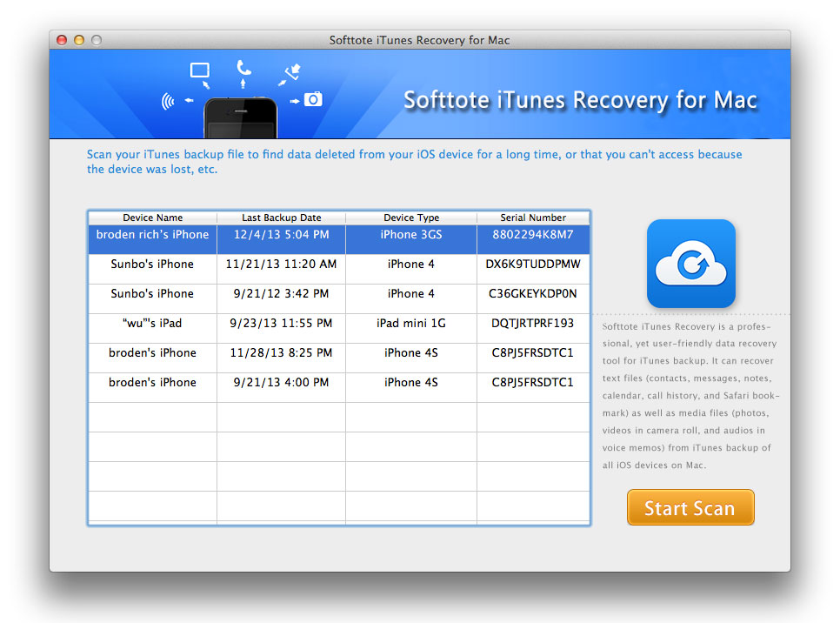Select Sunbo's iPhone backup dated 9/21/12

click(x=152, y=294)
